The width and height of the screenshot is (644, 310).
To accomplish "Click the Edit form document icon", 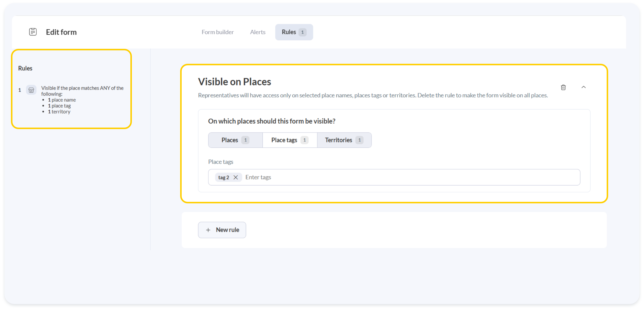I will (33, 32).
